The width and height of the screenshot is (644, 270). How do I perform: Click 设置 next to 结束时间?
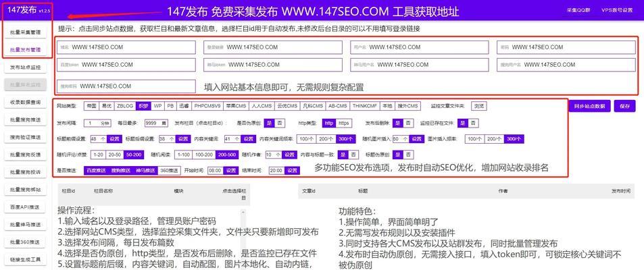292,170
